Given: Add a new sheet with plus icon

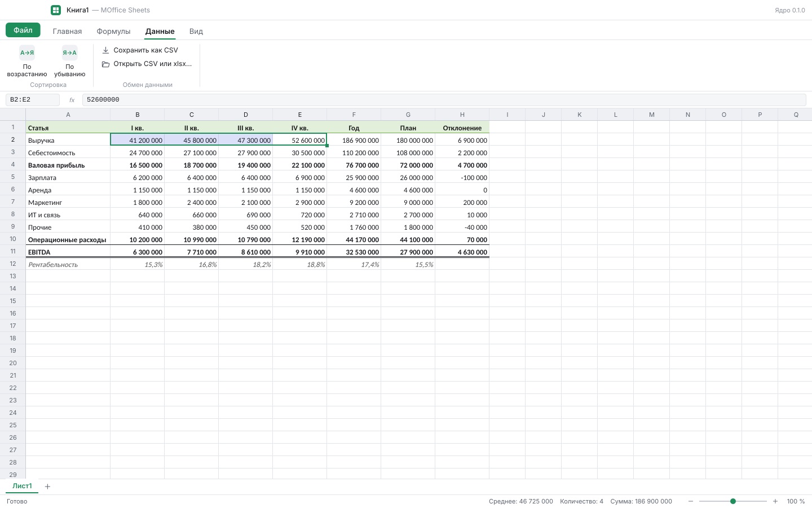Looking at the screenshot, I should tap(47, 487).
